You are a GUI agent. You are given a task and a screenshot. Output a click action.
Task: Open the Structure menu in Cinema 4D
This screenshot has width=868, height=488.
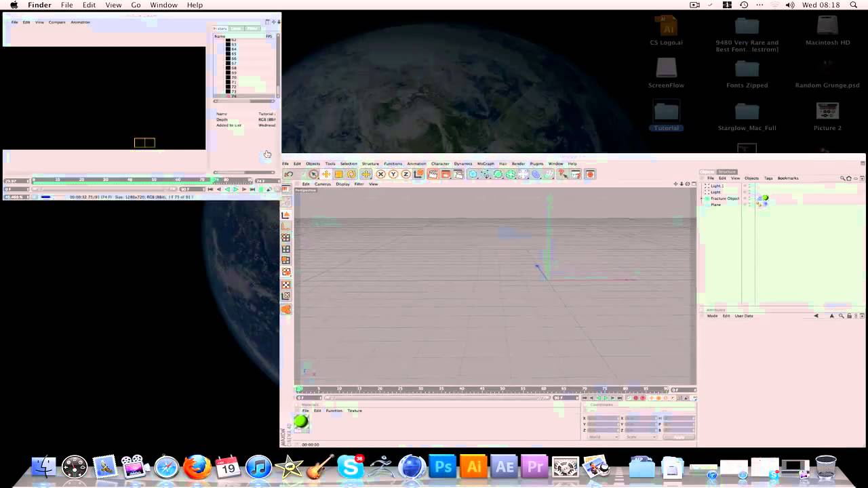370,163
